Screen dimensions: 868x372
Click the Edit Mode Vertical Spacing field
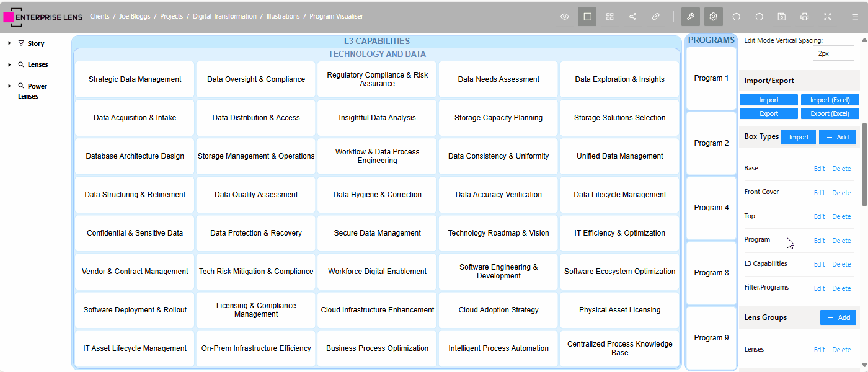(833, 53)
